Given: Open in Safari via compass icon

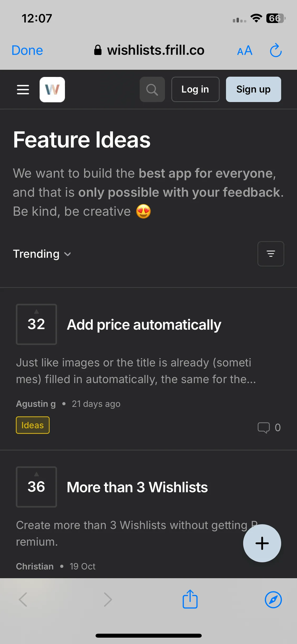Looking at the screenshot, I should click(x=273, y=600).
